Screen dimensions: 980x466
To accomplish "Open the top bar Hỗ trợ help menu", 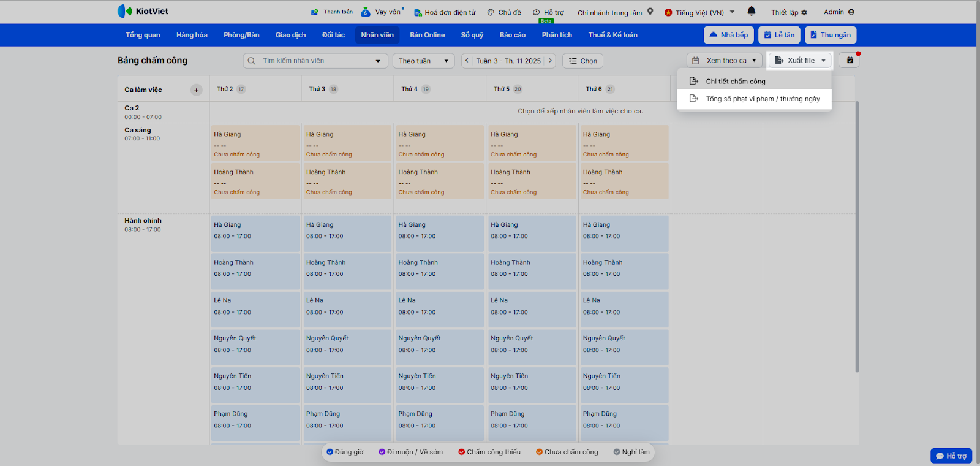I will (x=548, y=12).
